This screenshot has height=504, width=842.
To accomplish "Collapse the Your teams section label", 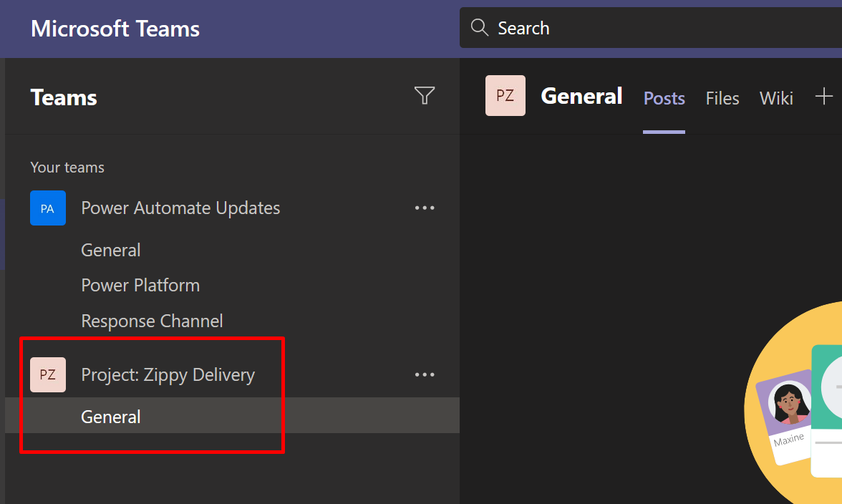I will pyautogui.click(x=67, y=168).
